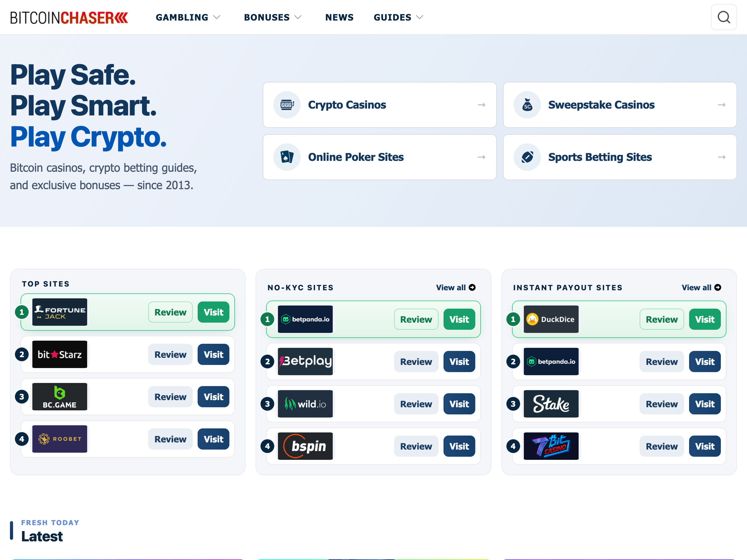
Task: Open Crypto Casinos category
Action: tap(380, 105)
